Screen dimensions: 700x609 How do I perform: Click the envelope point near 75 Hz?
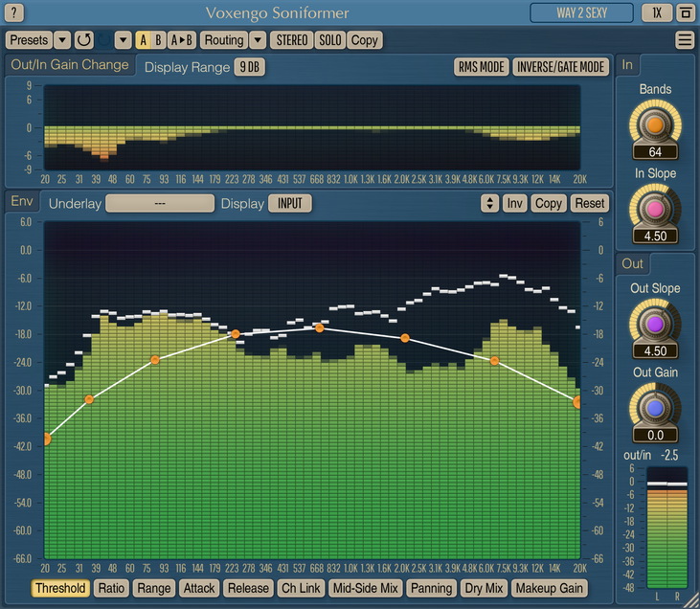[x=155, y=360]
